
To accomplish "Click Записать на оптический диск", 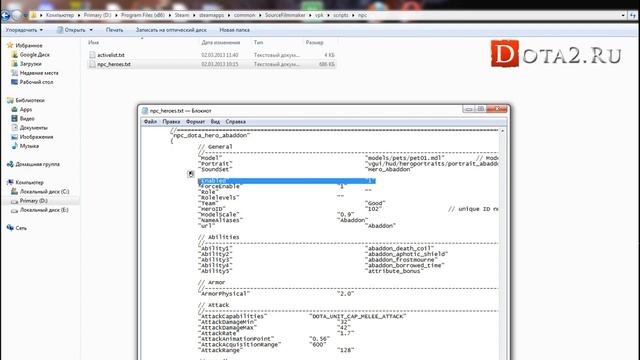I will click(171, 30).
